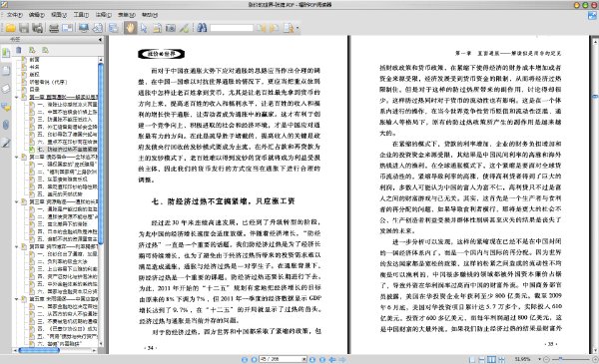
Task: Collapse the 第三章 bookmark node
Action: coord(17,201)
